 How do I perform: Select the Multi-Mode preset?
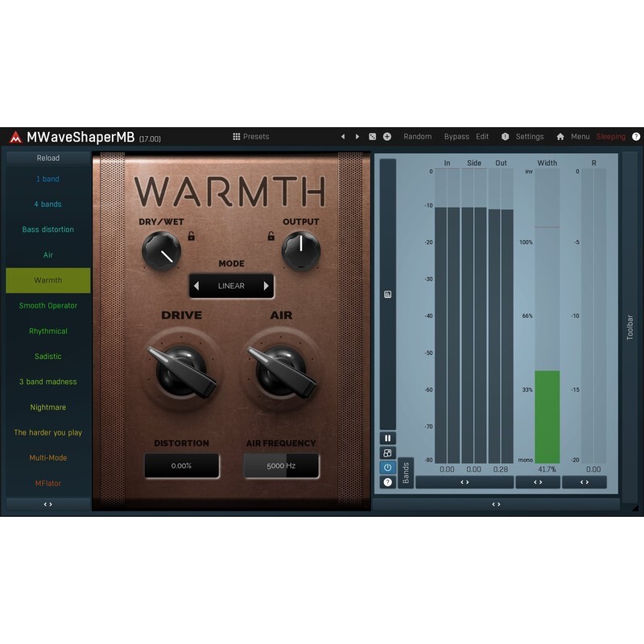(48, 458)
